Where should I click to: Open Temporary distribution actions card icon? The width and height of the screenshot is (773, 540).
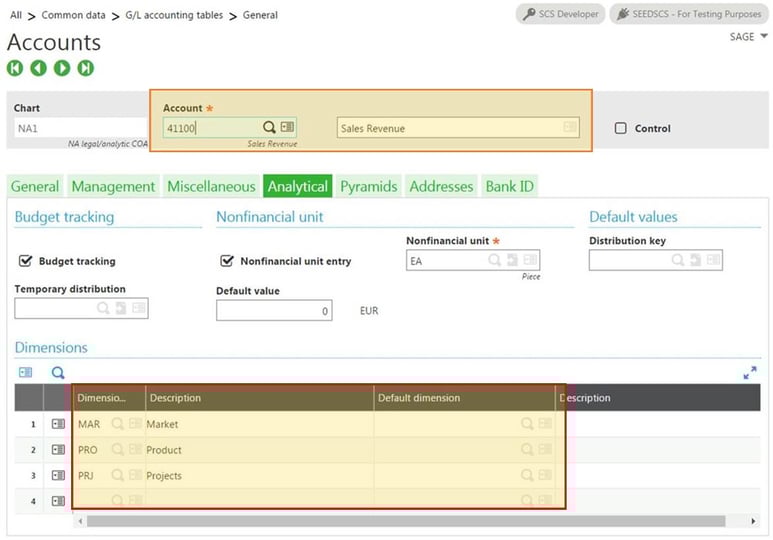tap(139, 308)
